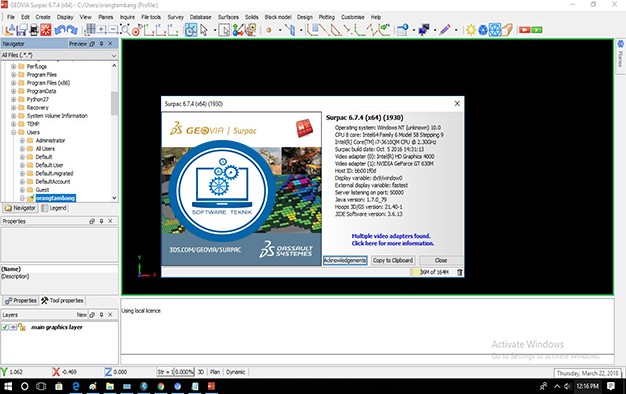Click the clean-up broom icon at toolbar start
The width and height of the screenshot is (626, 394).
[x=10, y=30]
